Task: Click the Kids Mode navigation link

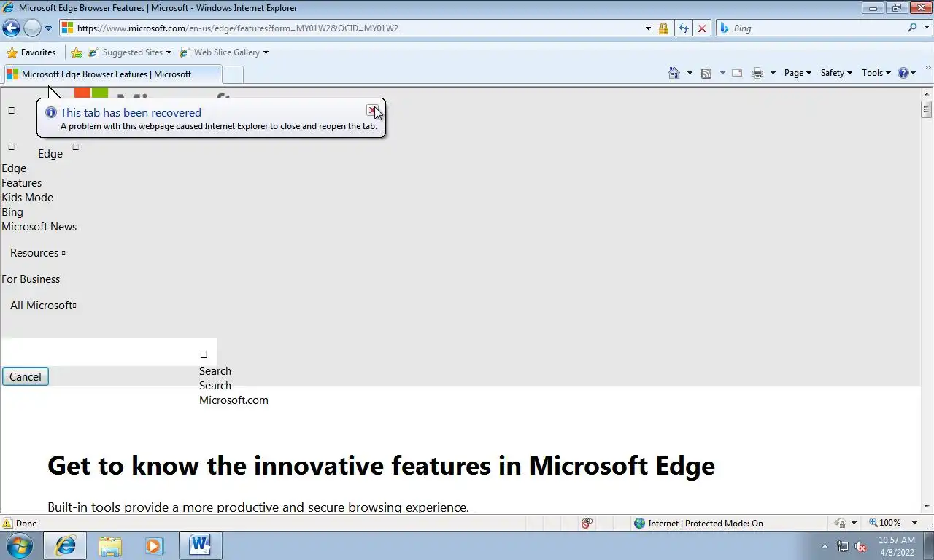Action: click(27, 198)
